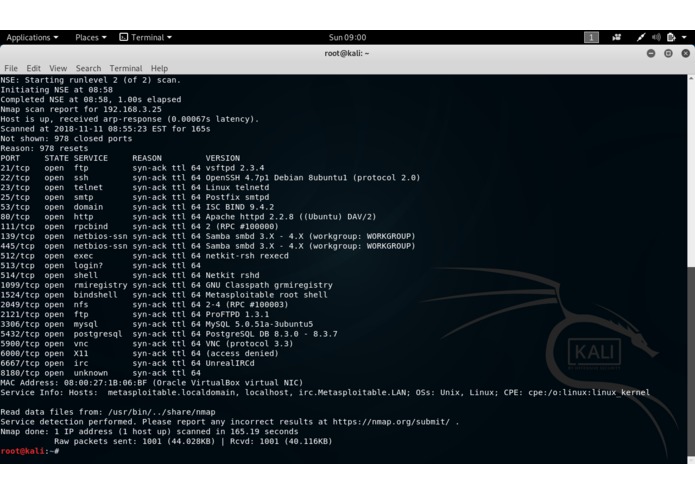Click 'cpe:/o:linux:linux_kernel' text
The width and height of the screenshot is (695, 494).
coord(589,392)
